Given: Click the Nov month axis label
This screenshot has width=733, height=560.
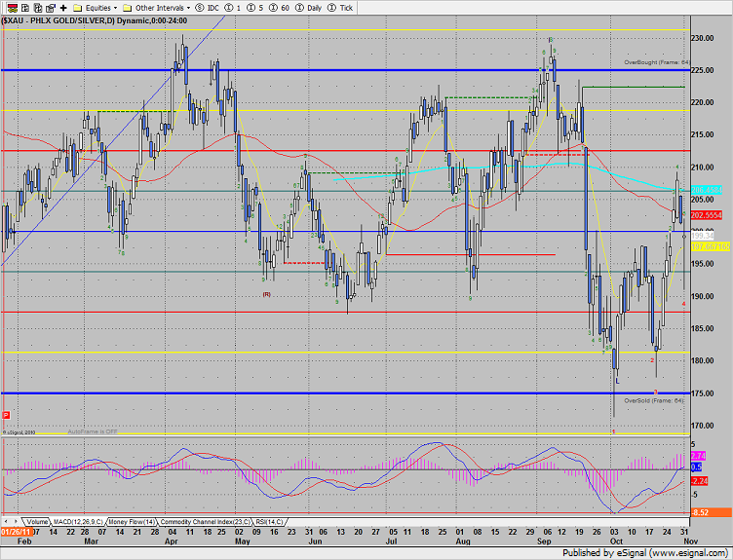Looking at the screenshot, I should [x=691, y=541].
